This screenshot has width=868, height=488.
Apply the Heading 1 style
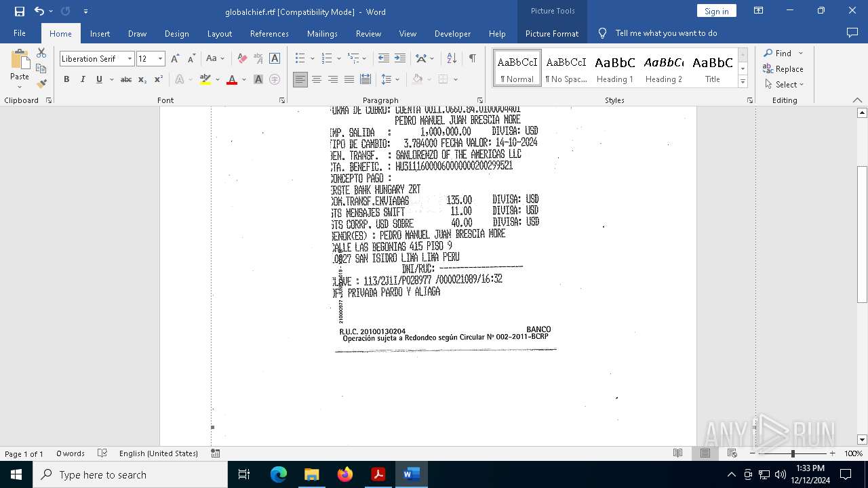[615, 68]
